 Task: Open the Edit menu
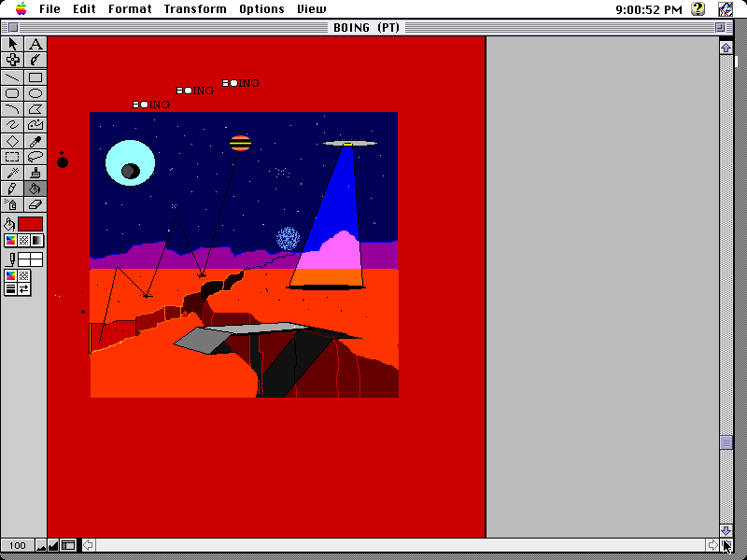(84, 9)
